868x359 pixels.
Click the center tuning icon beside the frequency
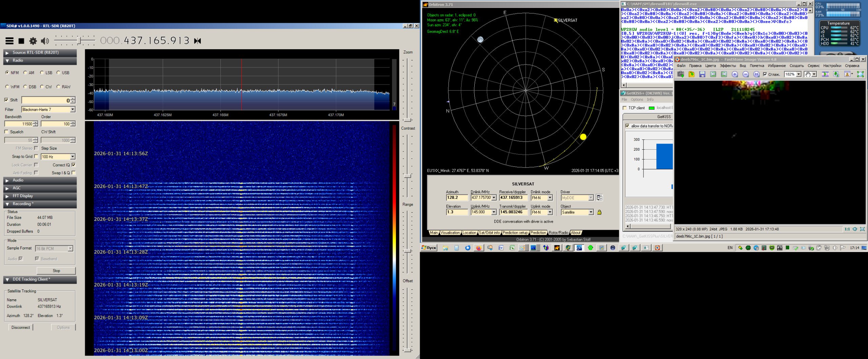(197, 41)
